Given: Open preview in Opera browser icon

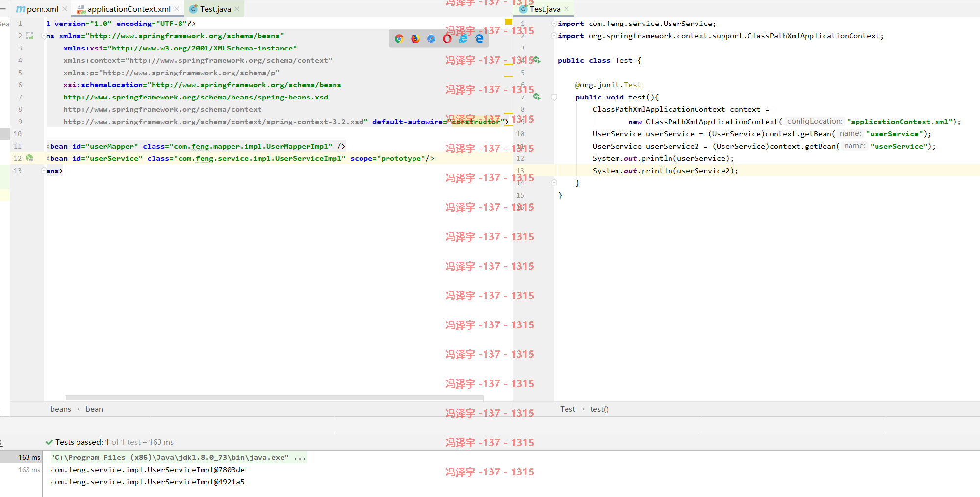Looking at the screenshot, I should point(447,39).
